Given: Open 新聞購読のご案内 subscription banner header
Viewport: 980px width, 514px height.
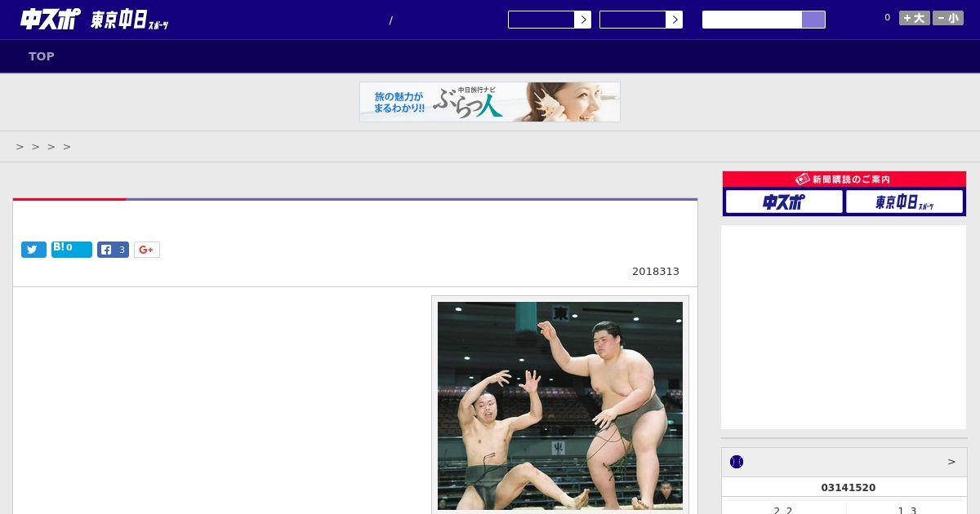Looking at the screenshot, I should tap(844, 179).
